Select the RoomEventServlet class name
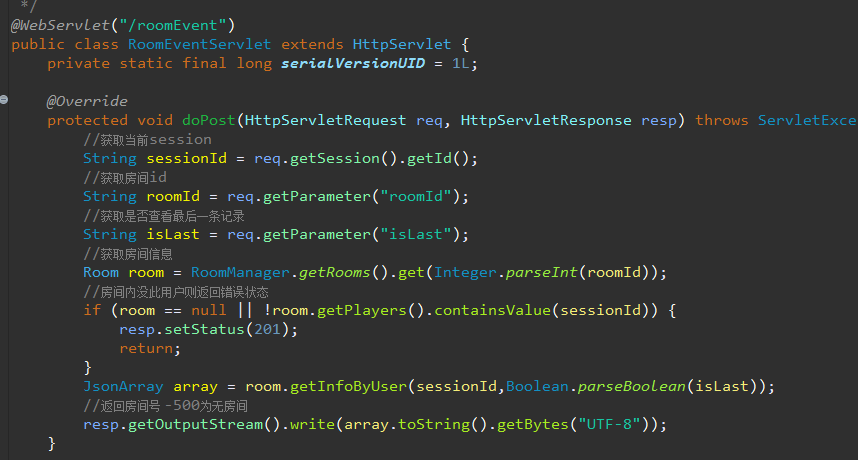Image resolution: width=858 pixels, height=460 pixels. [200, 44]
